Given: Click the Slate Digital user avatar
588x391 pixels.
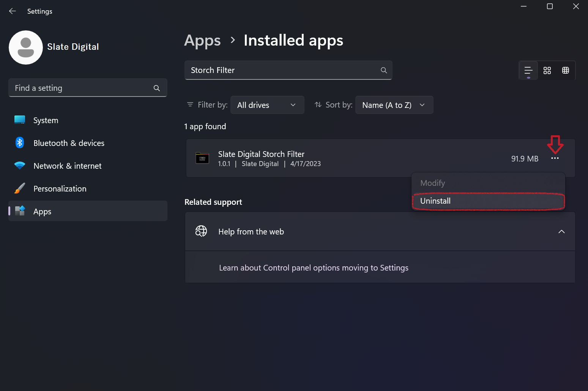Looking at the screenshot, I should click(x=26, y=47).
